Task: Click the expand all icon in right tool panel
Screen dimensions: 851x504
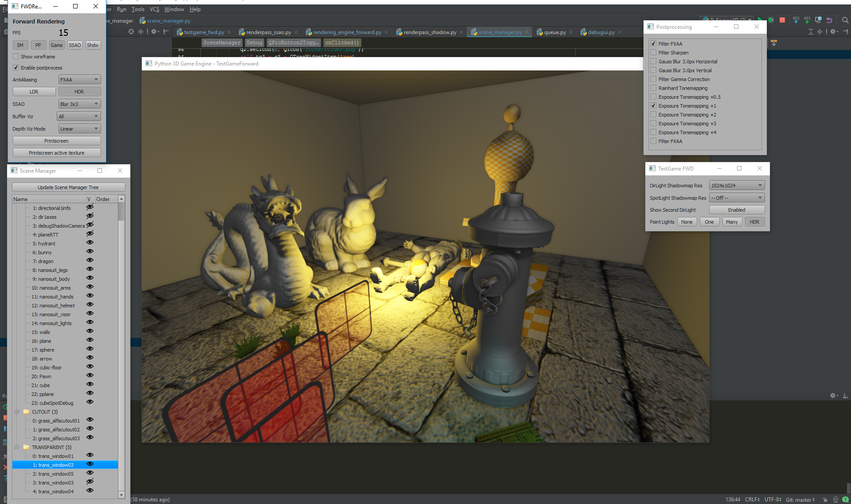Action: coord(811,31)
